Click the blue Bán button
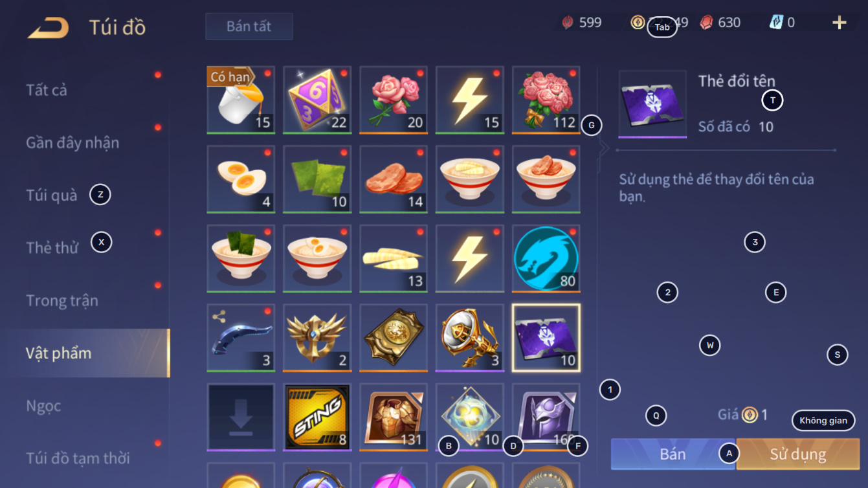The width and height of the screenshot is (868, 488). coord(673,454)
